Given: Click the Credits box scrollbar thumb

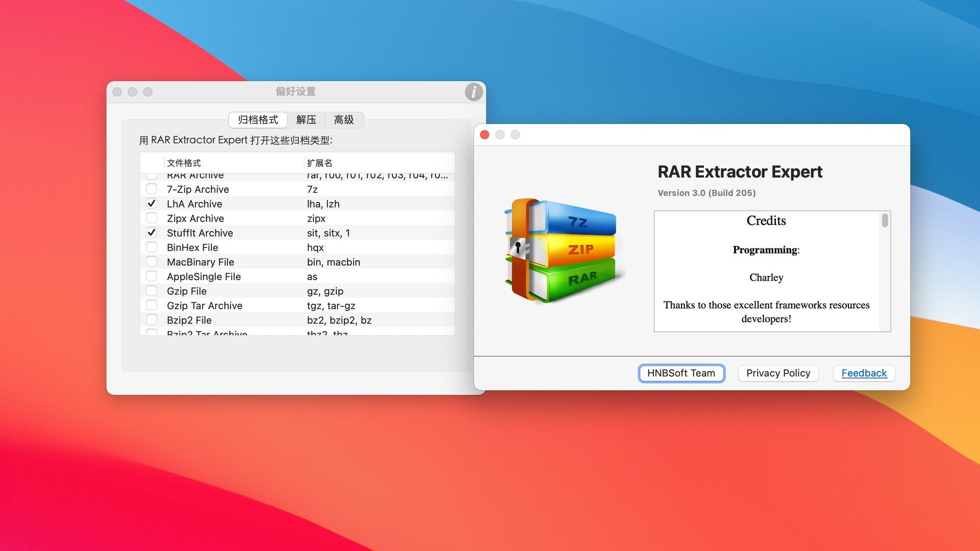Looking at the screenshot, I should tap(885, 220).
